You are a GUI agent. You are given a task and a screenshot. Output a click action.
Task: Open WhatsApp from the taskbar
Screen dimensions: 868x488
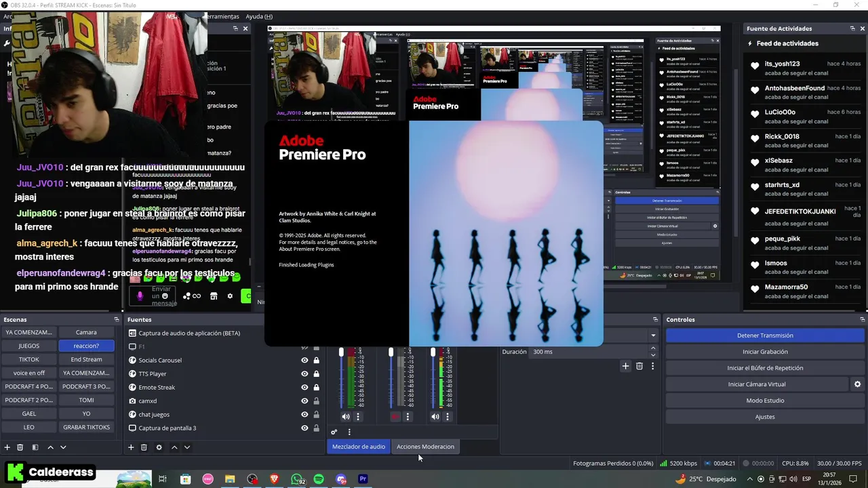298,479
